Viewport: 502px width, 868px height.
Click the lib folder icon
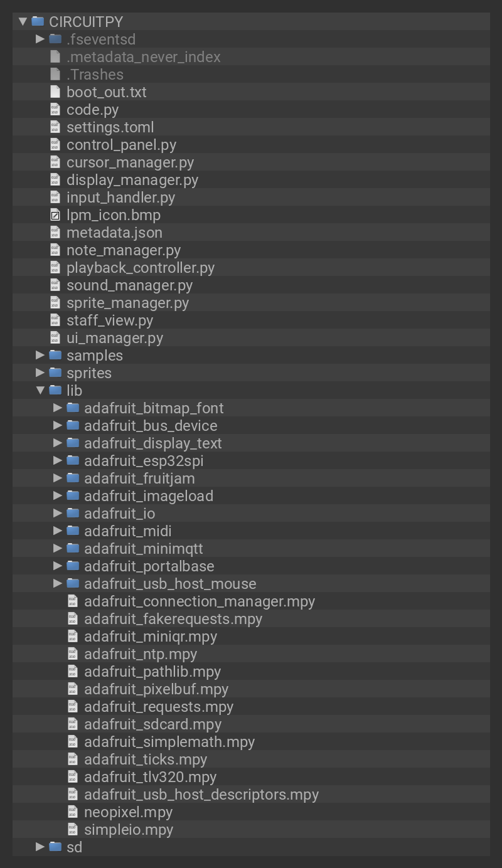pyautogui.click(x=55, y=391)
